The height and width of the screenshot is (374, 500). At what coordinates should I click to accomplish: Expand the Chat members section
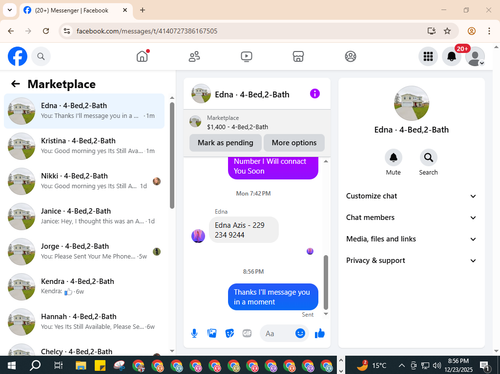411,217
